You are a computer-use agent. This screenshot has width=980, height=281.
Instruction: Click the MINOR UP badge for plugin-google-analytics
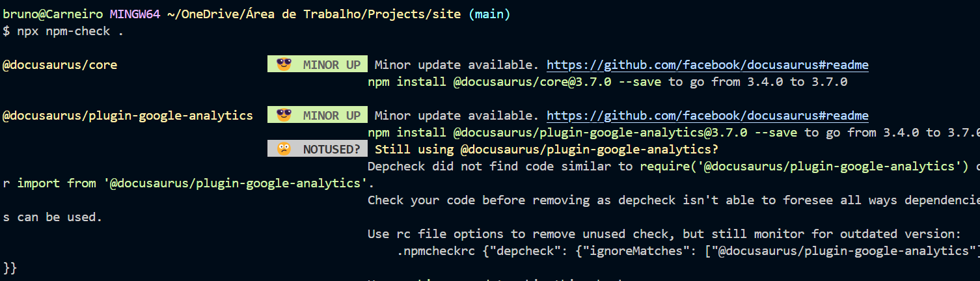point(317,115)
